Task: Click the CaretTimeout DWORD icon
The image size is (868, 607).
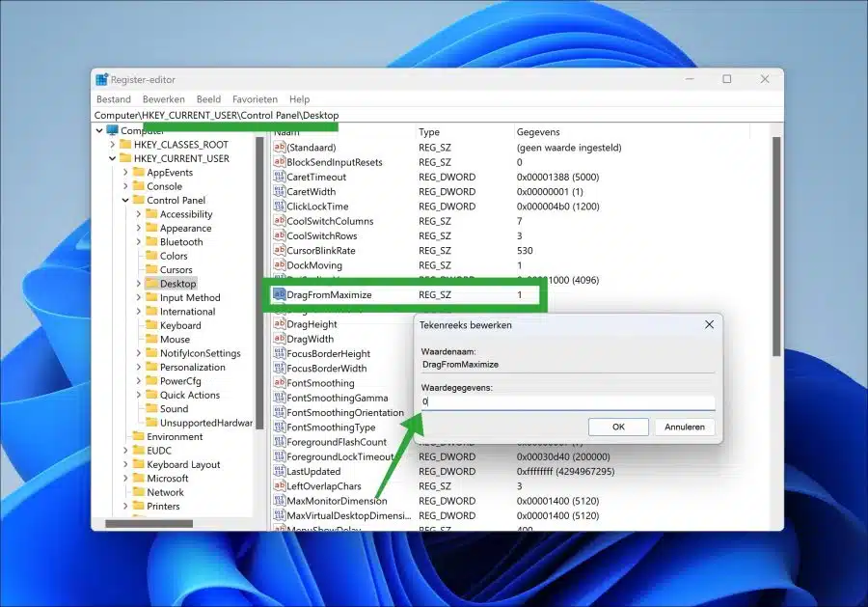Action: (x=280, y=177)
